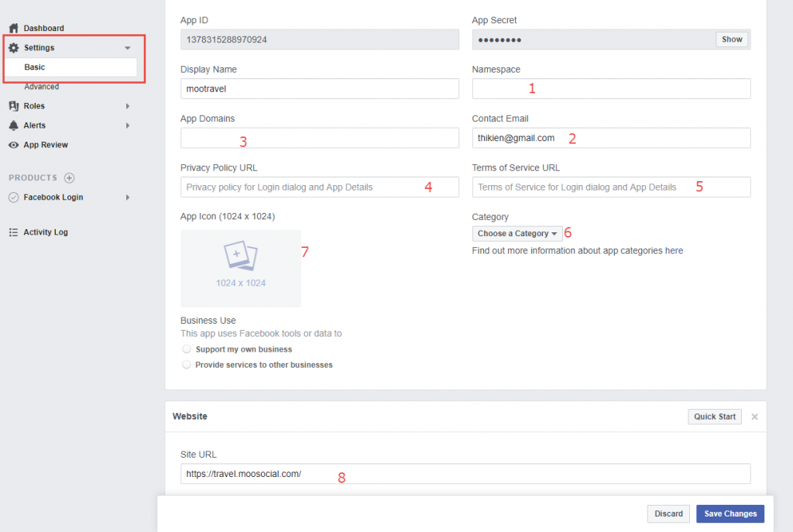Click the App ID field

coord(320,39)
